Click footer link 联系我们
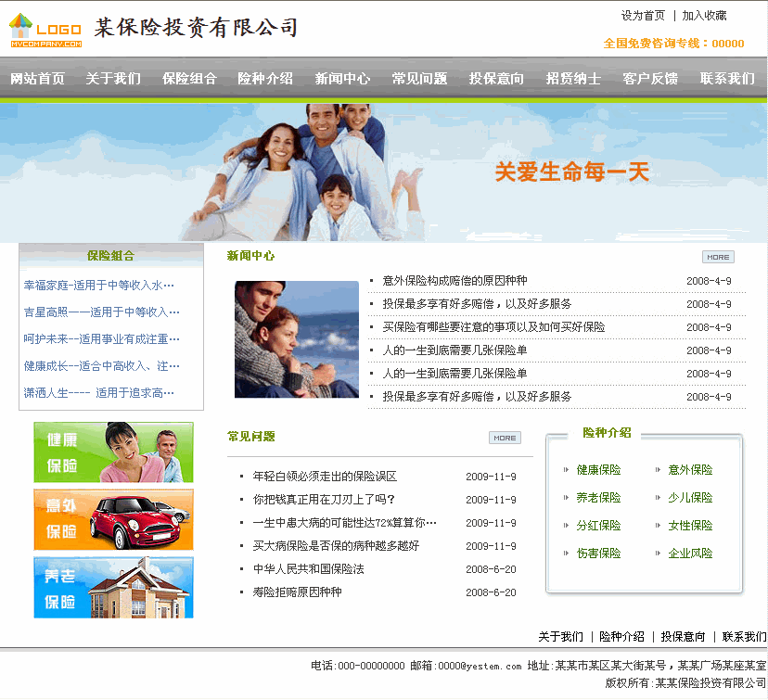768x700 pixels. tap(745, 637)
